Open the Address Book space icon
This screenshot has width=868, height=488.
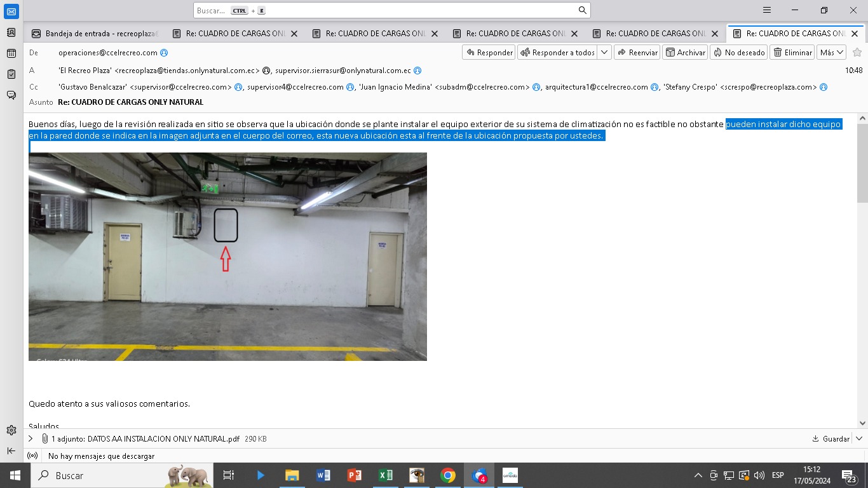tap(11, 32)
